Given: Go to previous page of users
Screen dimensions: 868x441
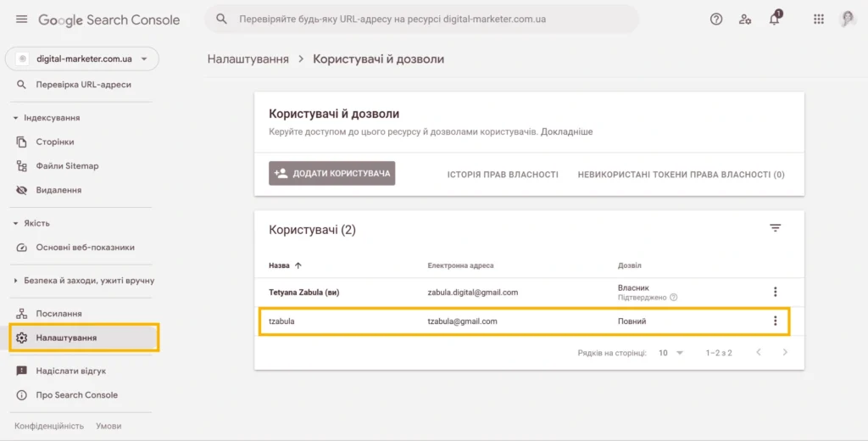Looking at the screenshot, I should [759, 352].
